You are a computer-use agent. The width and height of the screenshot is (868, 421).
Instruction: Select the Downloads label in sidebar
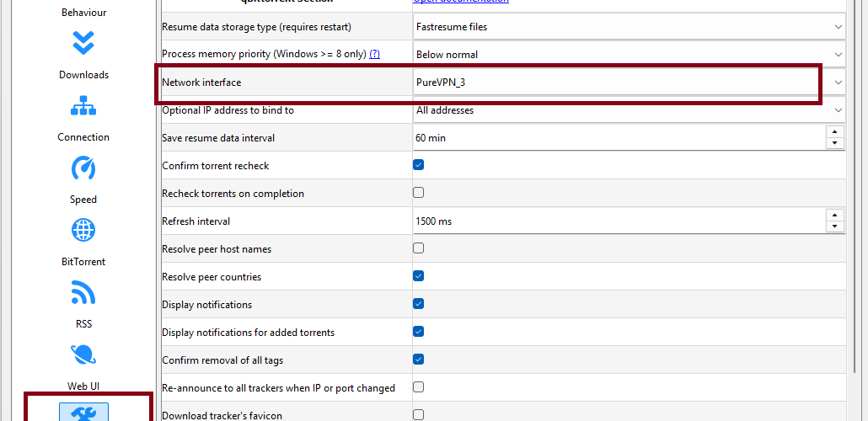point(83,75)
